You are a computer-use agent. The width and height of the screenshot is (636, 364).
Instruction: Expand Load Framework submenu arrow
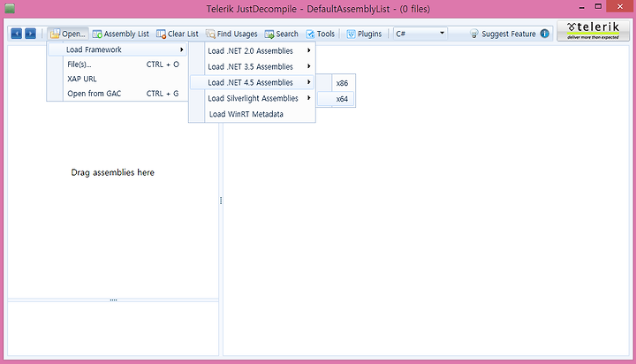click(181, 49)
